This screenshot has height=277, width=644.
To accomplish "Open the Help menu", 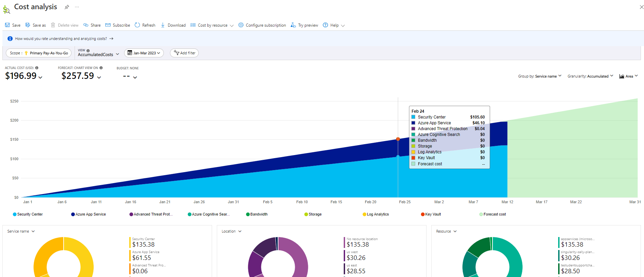I will (x=334, y=25).
